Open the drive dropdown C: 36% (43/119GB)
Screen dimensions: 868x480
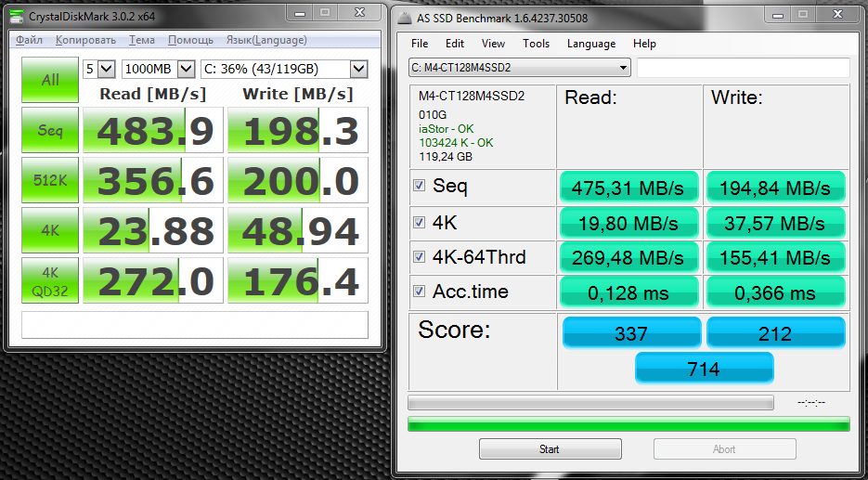click(x=284, y=70)
